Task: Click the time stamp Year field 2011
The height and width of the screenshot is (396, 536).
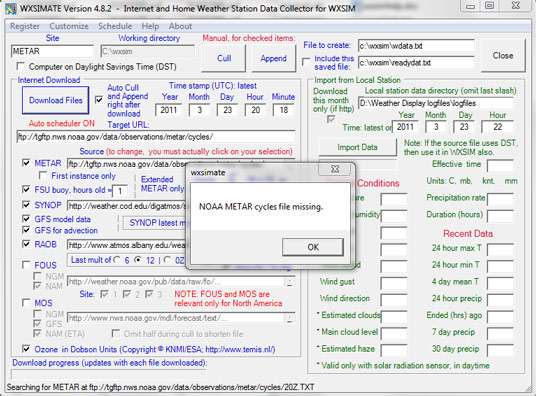Action: click(169, 110)
